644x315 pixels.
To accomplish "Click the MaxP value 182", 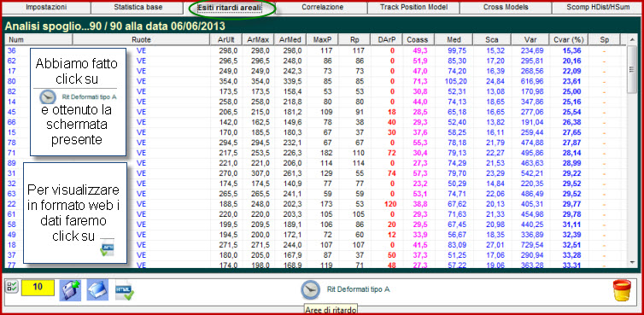I will [x=325, y=153].
